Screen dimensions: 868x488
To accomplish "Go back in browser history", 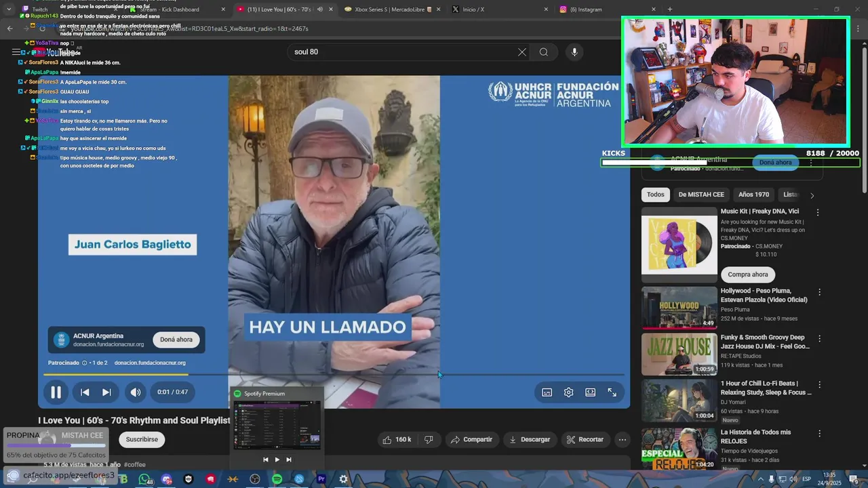I will click(9, 28).
